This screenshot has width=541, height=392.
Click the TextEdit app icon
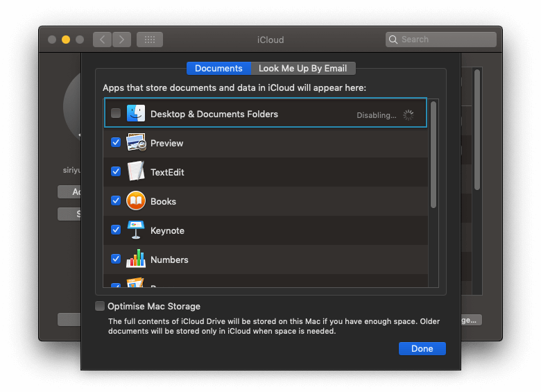tap(135, 171)
